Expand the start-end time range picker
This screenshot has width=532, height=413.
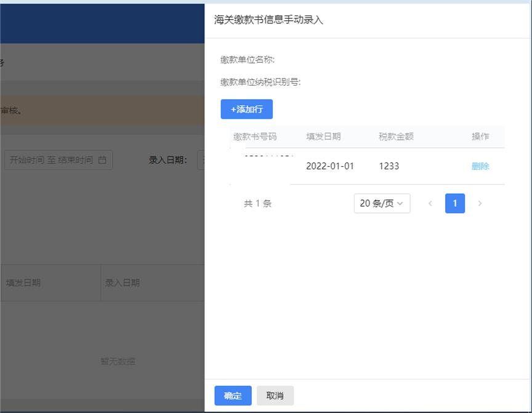pyautogui.click(x=58, y=159)
